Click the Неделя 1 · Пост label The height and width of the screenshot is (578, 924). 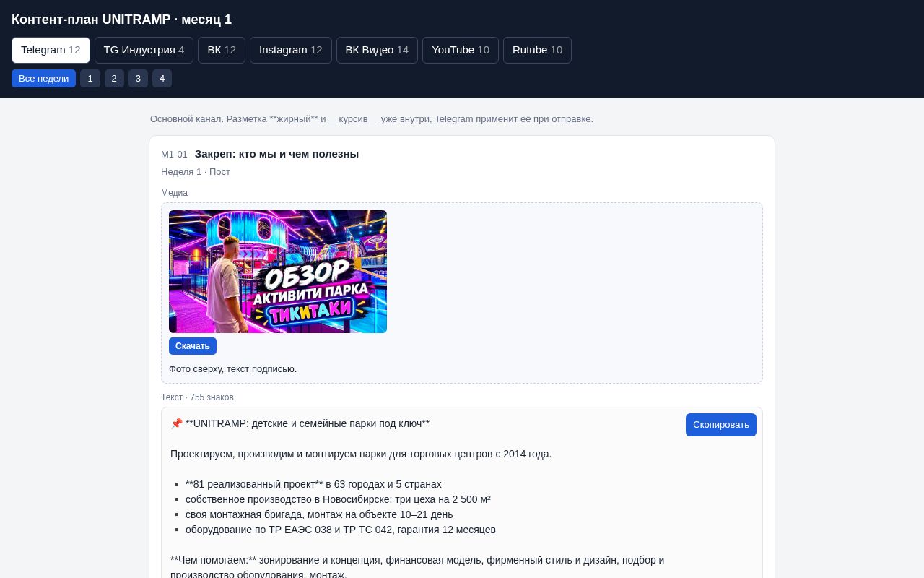click(196, 172)
